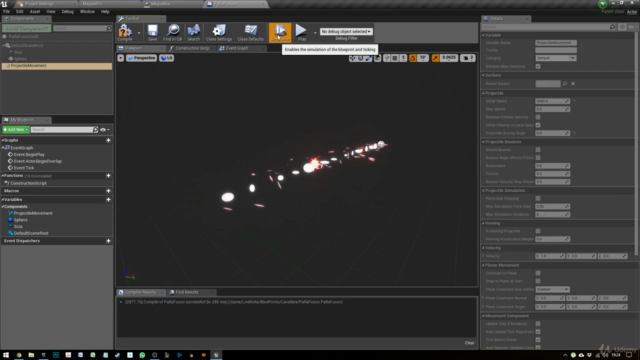Add a new variable with plus icon

click(108, 200)
